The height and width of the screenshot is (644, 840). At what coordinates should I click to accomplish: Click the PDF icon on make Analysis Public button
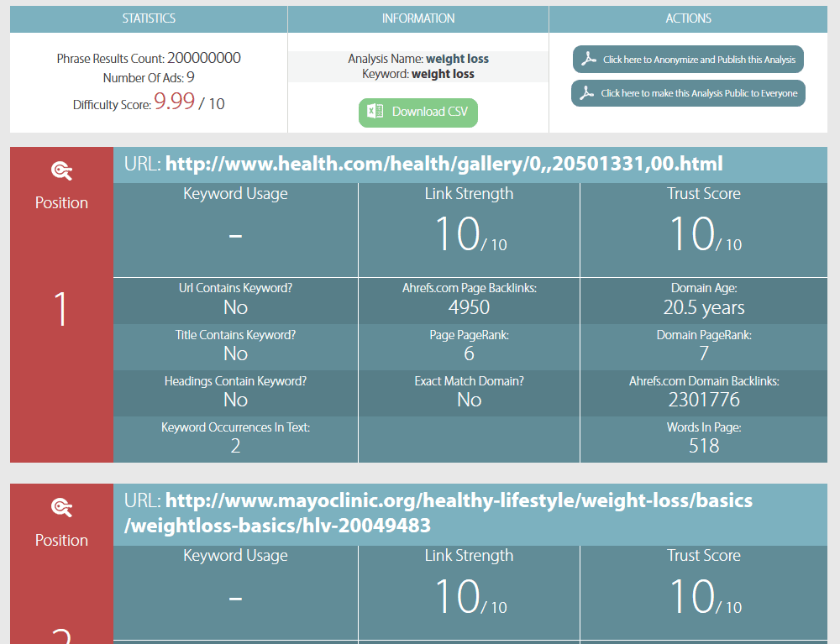coord(586,92)
